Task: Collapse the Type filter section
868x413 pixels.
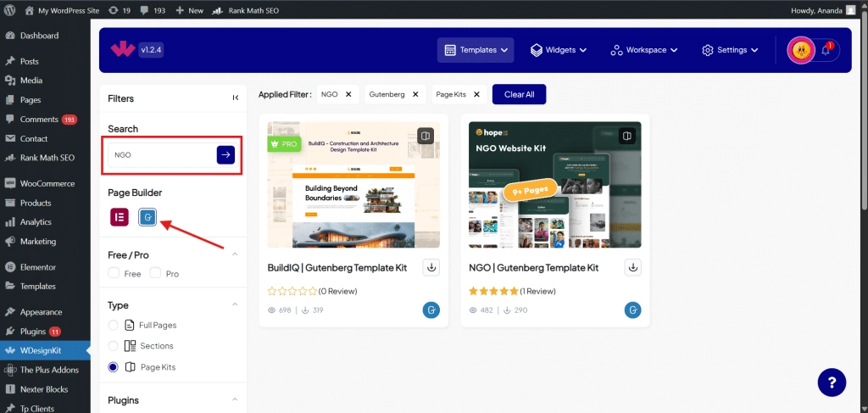Action: [235, 305]
